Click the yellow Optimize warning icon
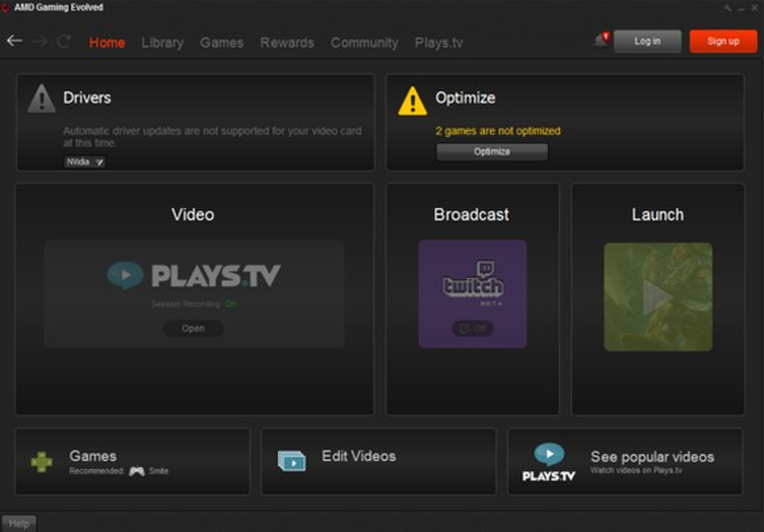Viewport: 764px width, 532px height. (x=413, y=101)
